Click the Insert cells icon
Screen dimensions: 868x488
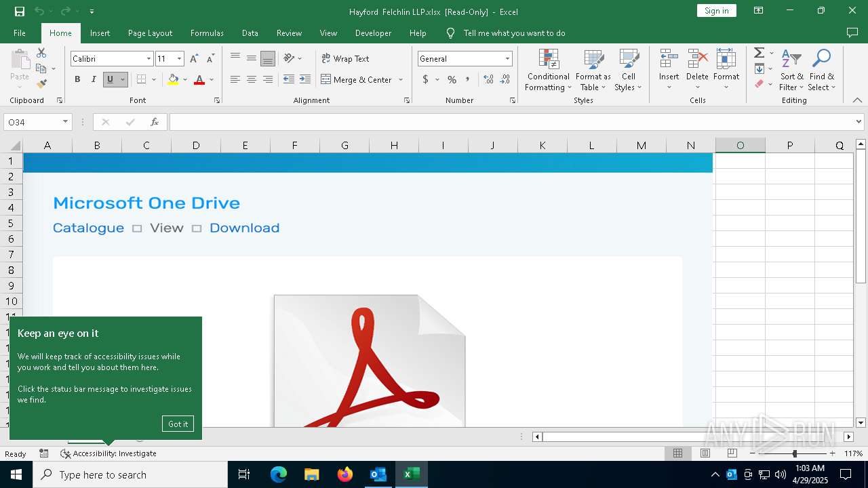click(669, 59)
